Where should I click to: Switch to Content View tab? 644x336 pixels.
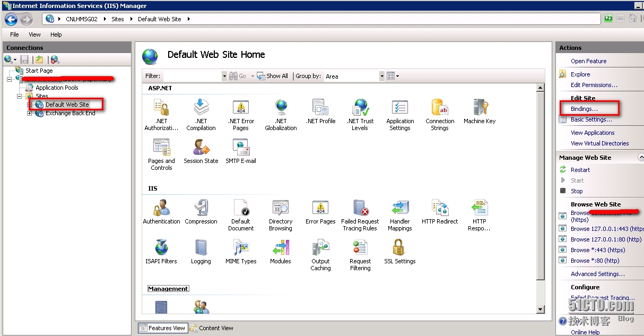pyautogui.click(x=212, y=328)
